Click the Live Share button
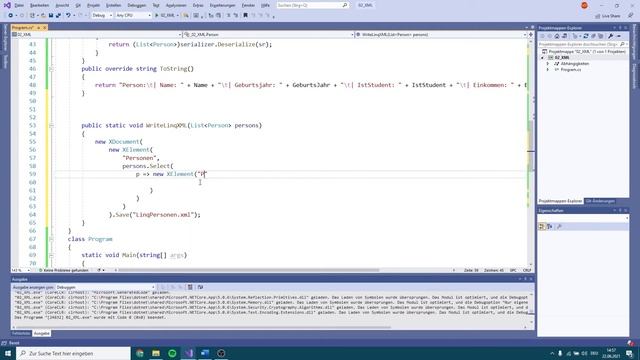 tap(608, 16)
